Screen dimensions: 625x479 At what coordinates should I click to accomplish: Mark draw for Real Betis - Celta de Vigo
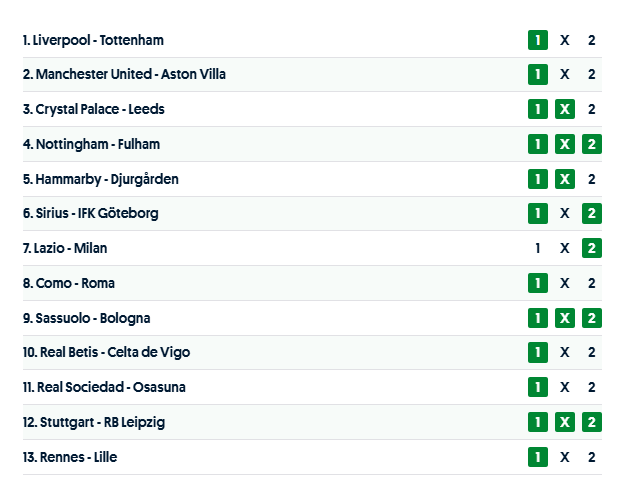pos(565,352)
